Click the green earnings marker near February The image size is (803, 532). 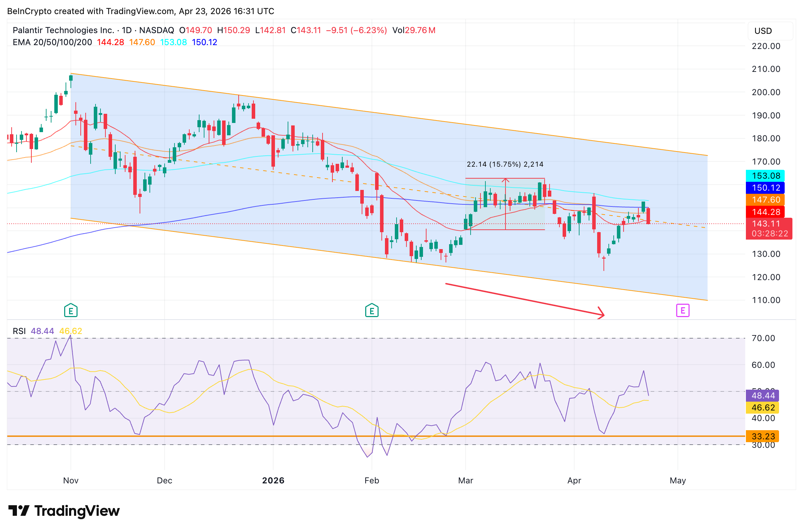click(372, 311)
